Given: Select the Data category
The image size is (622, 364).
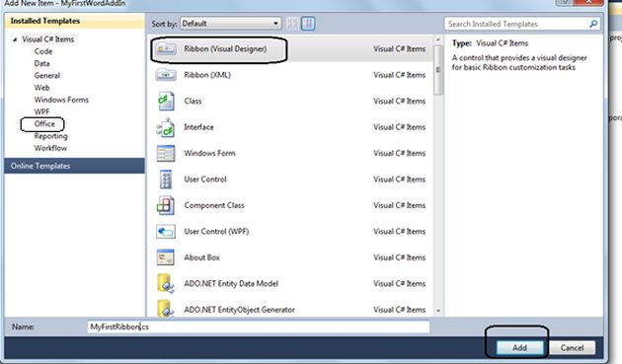Looking at the screenshot, I should (41, 63).
